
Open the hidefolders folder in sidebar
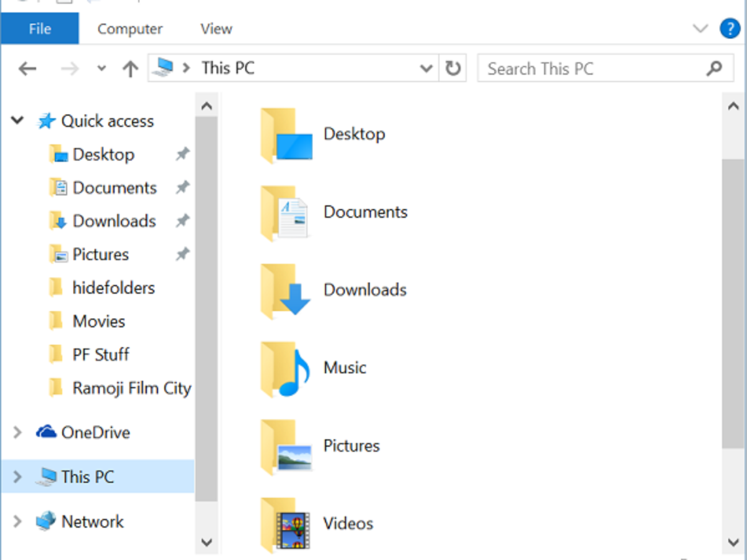pos(113,288)
